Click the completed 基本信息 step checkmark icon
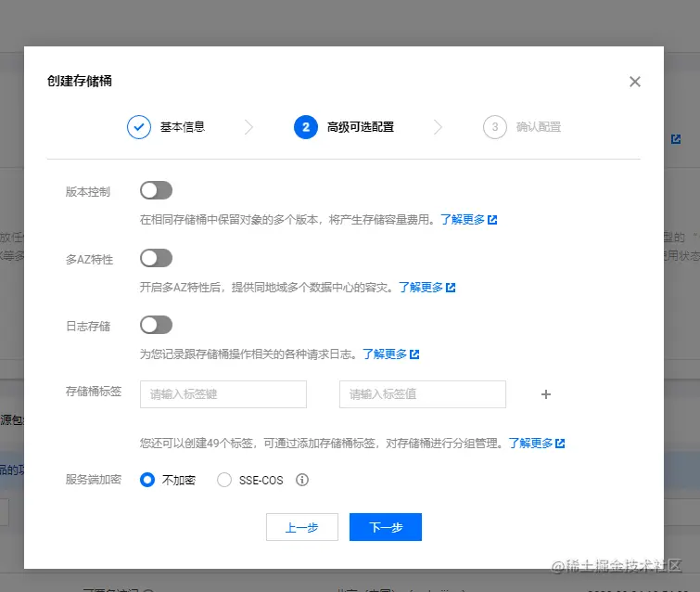The width and height of the screenshot is (700, 592). tap(139, 127)
